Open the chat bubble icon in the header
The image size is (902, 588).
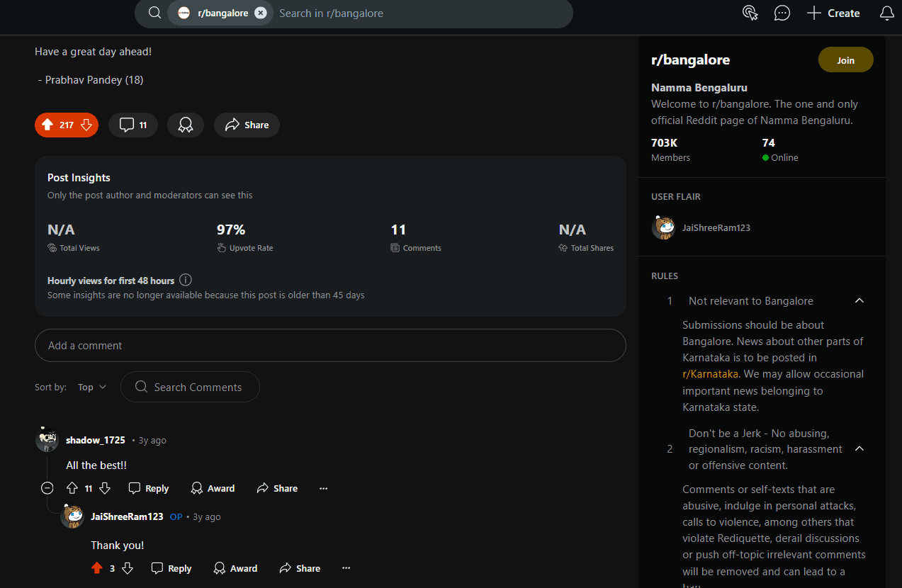[782, 13]
